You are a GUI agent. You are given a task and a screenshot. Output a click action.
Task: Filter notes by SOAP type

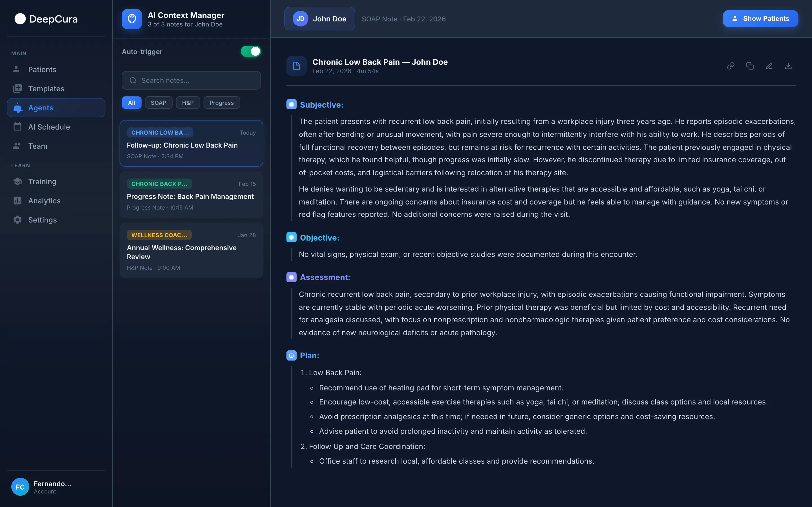click(158, 103)
